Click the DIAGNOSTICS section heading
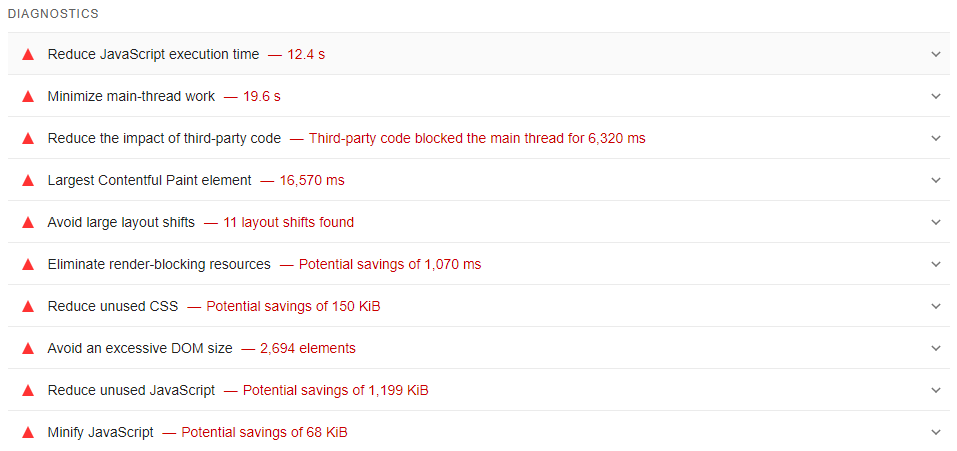 tap(53, 14)
